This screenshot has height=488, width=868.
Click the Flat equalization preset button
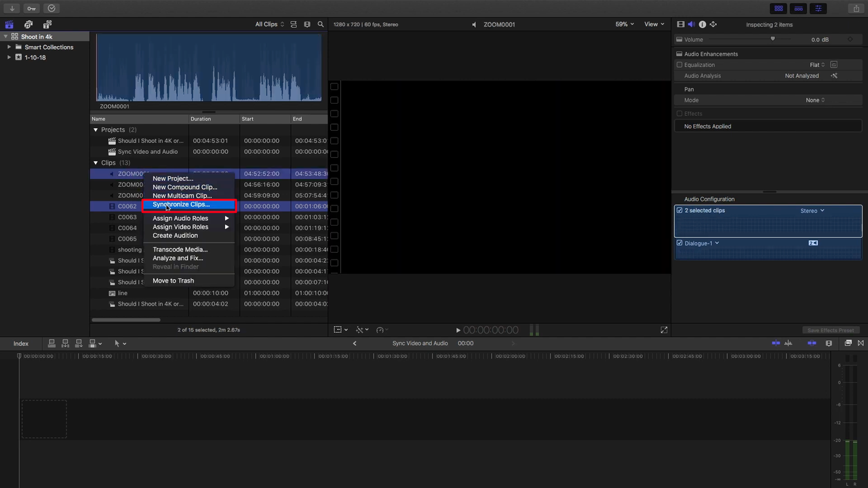[816, 64]
